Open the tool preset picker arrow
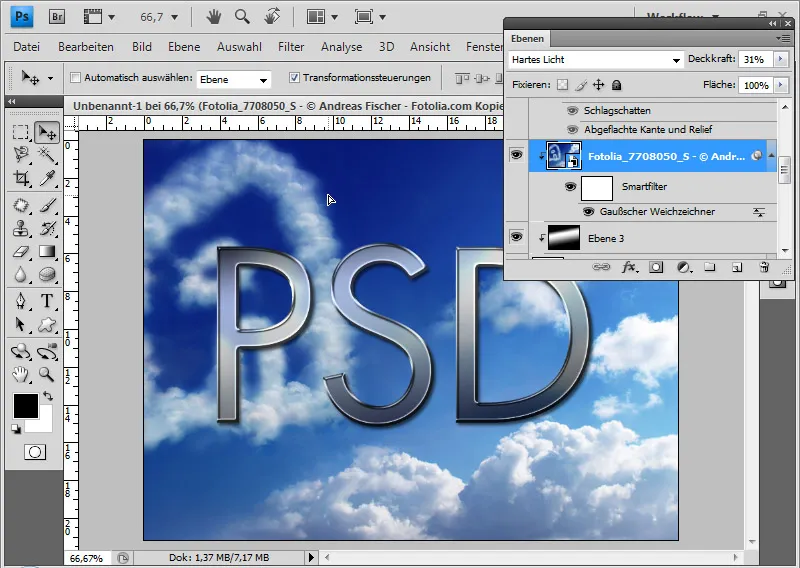800x568 pixels. 50,79
